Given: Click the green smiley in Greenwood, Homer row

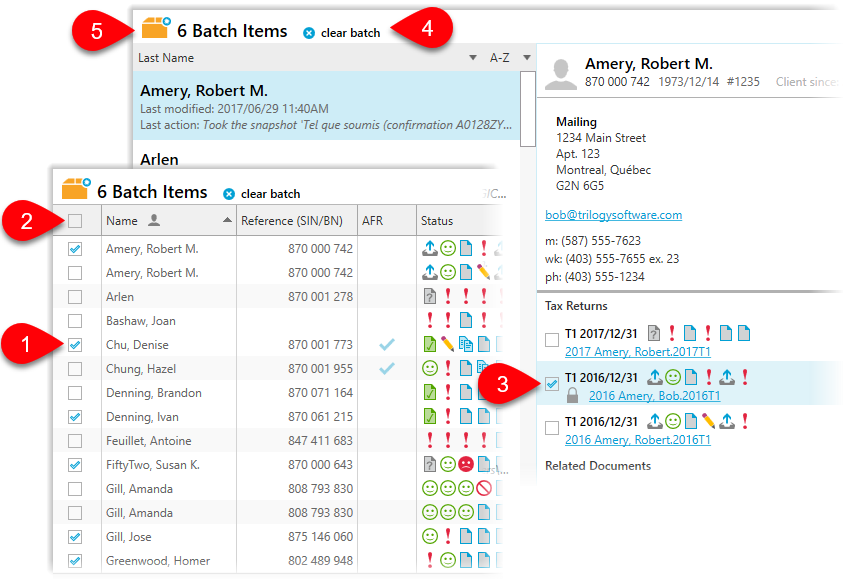Looking at the screenshot, I should (448, 560).
